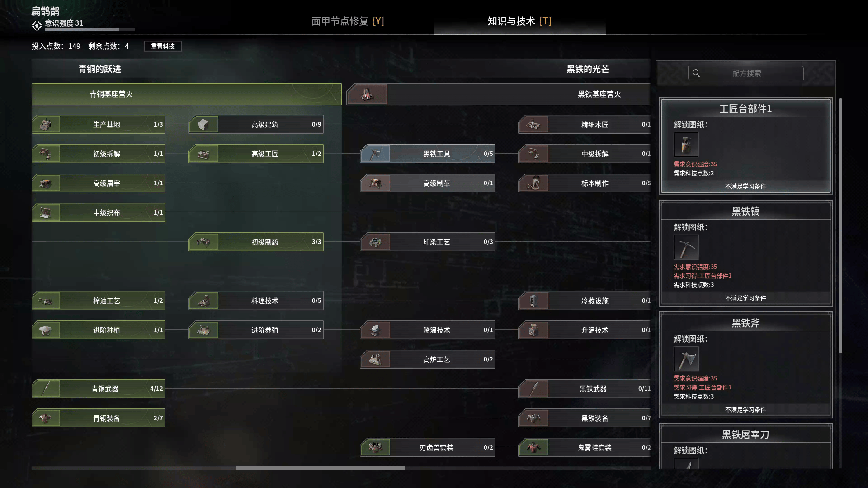Click the 黑铁工具 pickaxe icon

375,154
